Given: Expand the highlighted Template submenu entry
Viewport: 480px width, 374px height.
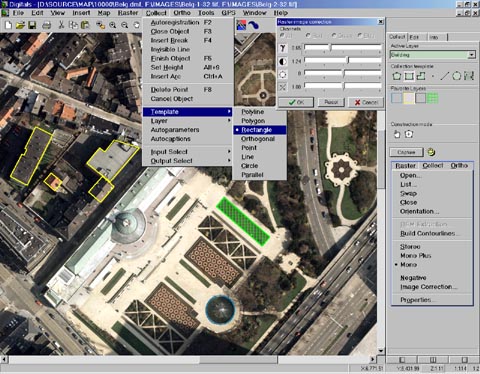Looking at the screenshot, I should coord(188,112).
